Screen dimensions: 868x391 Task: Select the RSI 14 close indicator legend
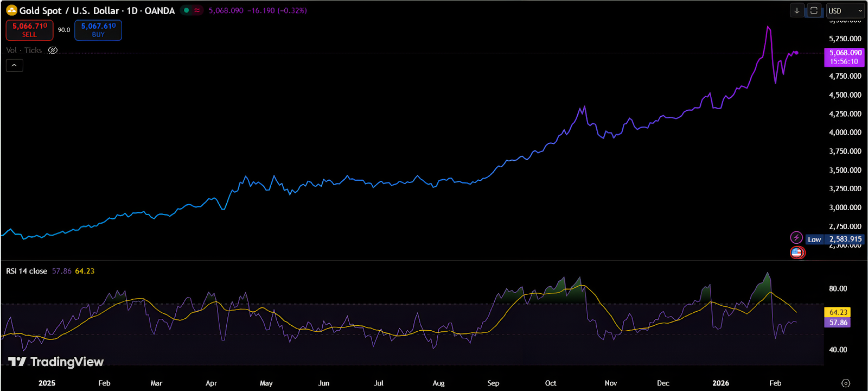click(27, 271)
